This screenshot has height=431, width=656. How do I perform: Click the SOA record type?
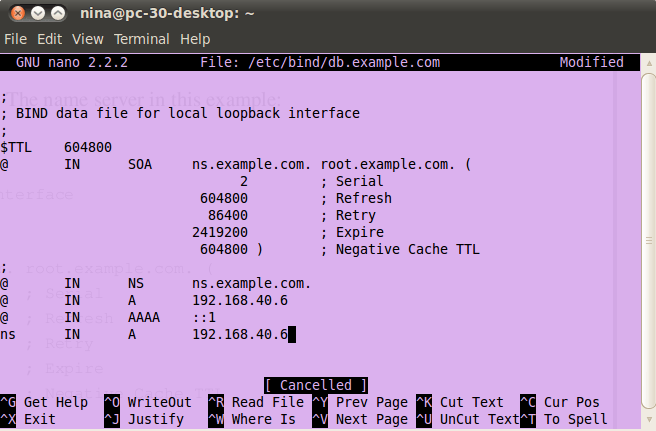tap(140, 164)
